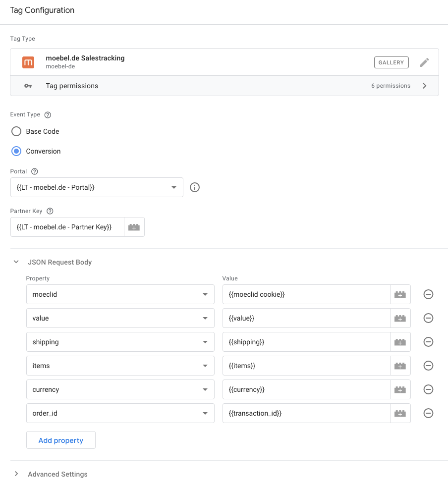Insert variable for the {{currency}} field
The height and width of the screenshot is (486, 448).
coord(400,389)
